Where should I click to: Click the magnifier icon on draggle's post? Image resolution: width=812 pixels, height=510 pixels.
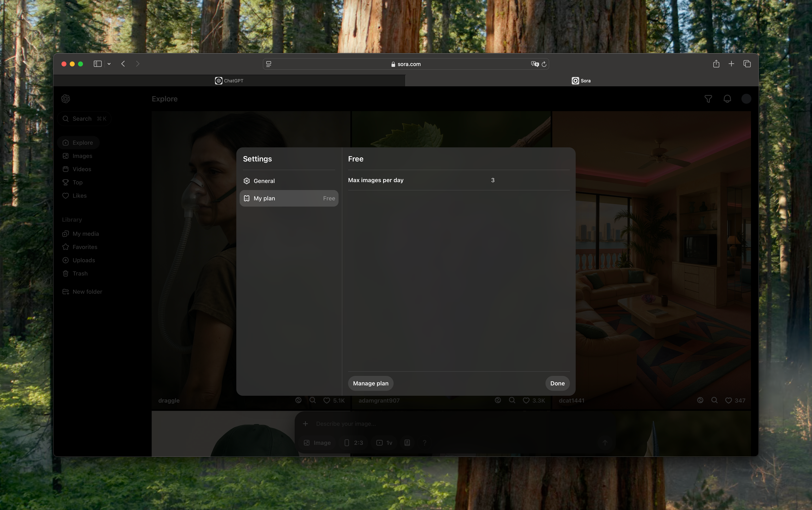coord(313,400)
